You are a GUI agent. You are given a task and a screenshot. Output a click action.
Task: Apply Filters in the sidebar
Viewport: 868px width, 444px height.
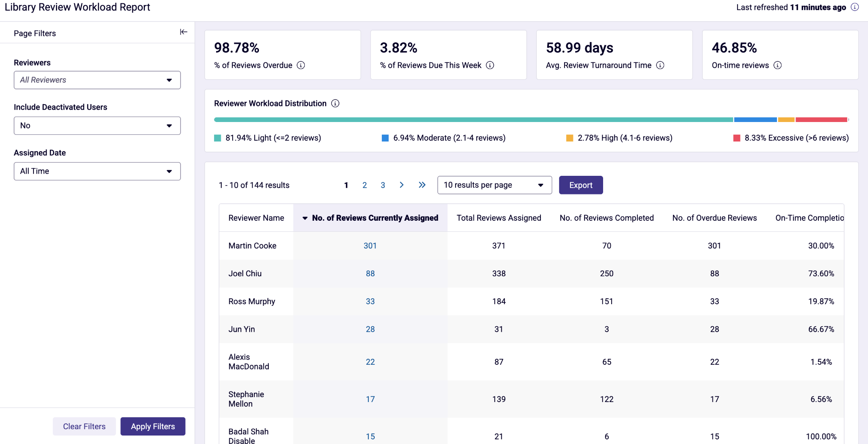153,426
